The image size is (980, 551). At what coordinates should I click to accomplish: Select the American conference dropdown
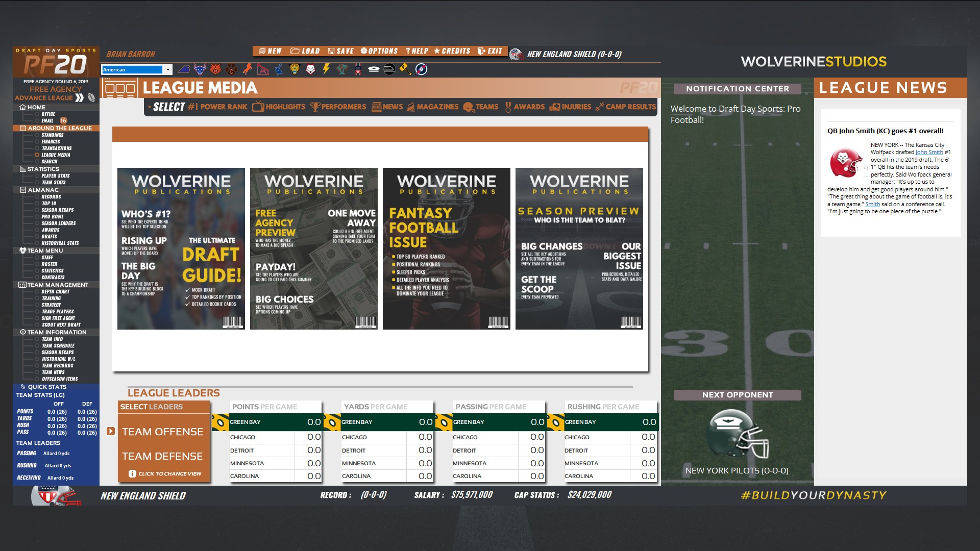(x=135, y=69)
